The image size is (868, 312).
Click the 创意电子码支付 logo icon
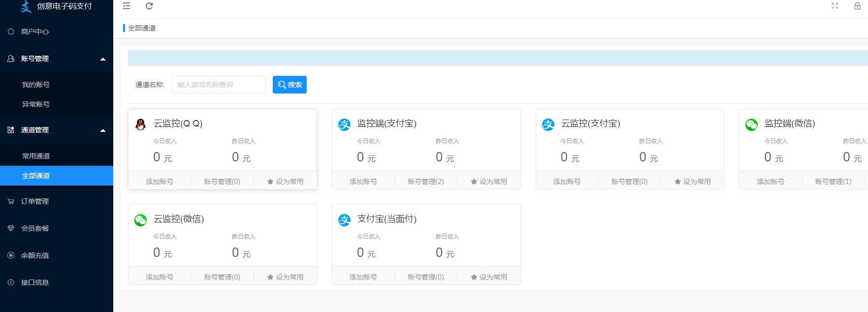coord(26,6)
